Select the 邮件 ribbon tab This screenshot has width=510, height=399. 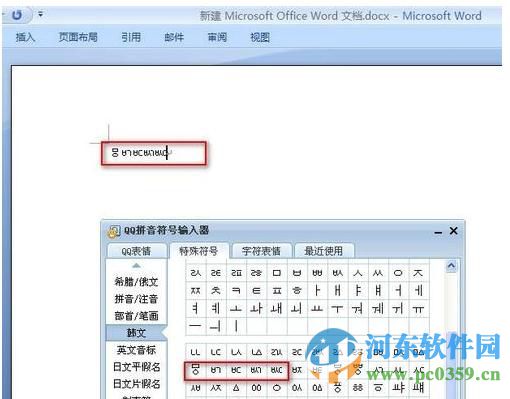(x=174, y=37)
